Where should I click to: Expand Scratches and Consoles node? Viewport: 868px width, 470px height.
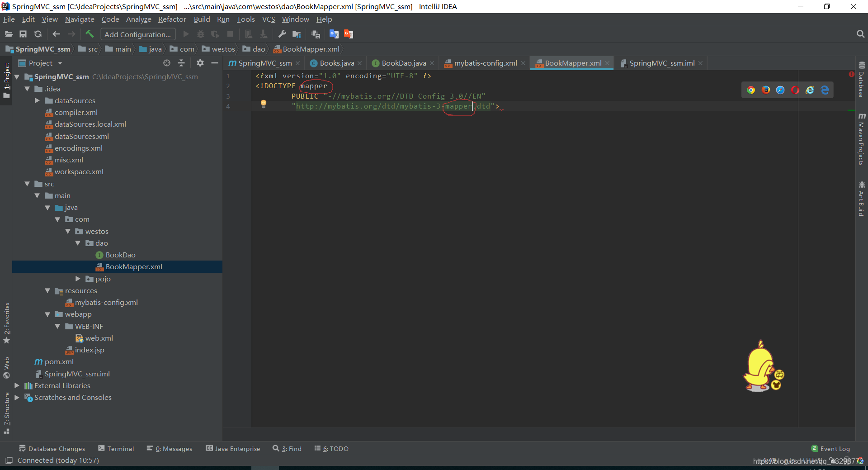pos(17,398)
